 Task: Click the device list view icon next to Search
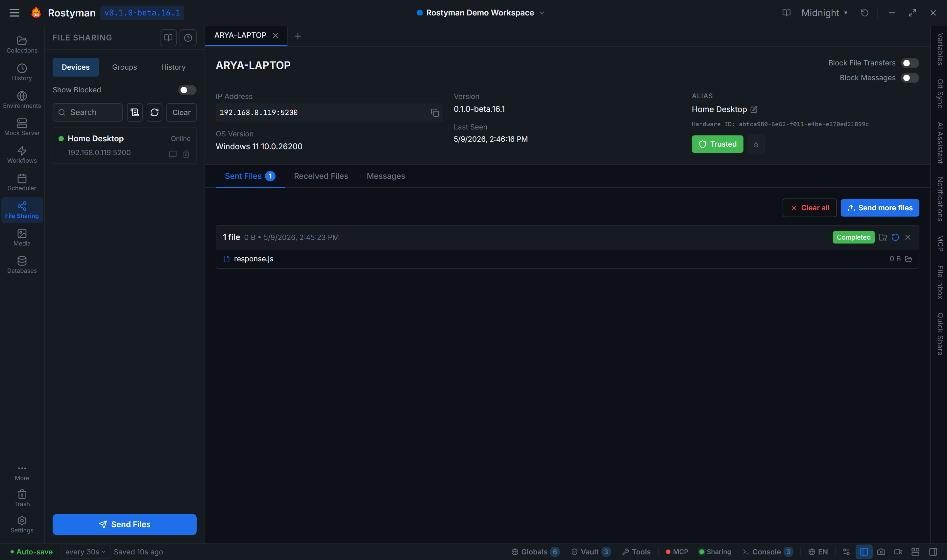coord(135,112)
